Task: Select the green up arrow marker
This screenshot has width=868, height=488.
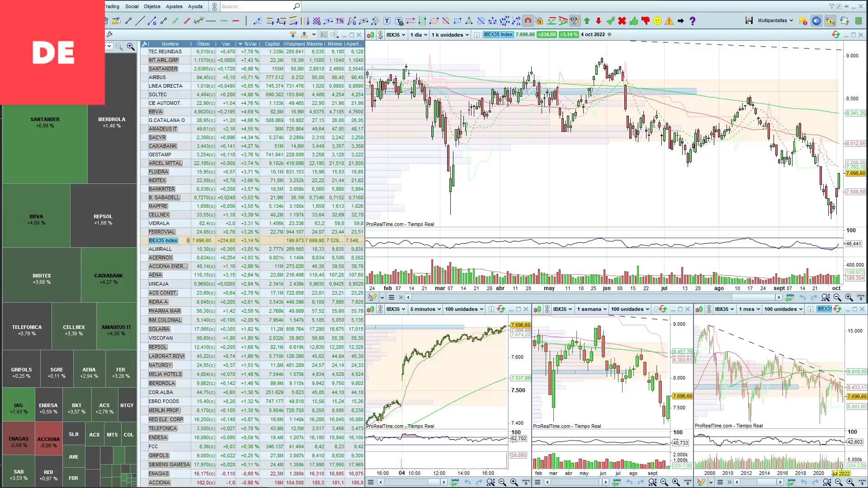Action: [587, 21]
